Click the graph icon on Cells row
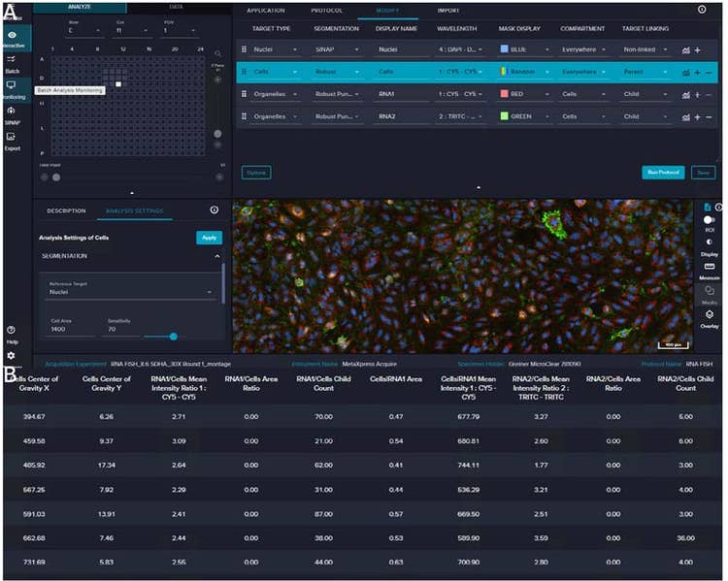Image resolution: width=728 pixels, height=581 pixels. 685,73
